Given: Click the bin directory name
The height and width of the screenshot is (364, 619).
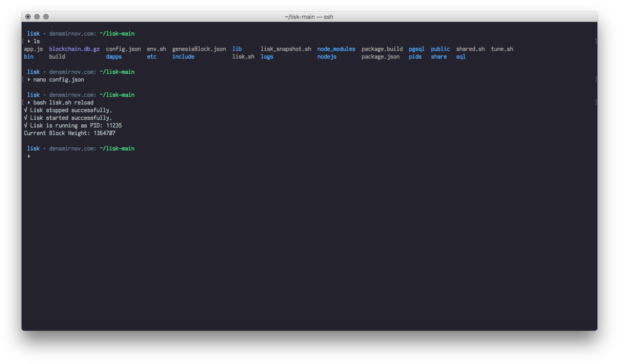Looking at the screenshot, I should pos(29,57).
